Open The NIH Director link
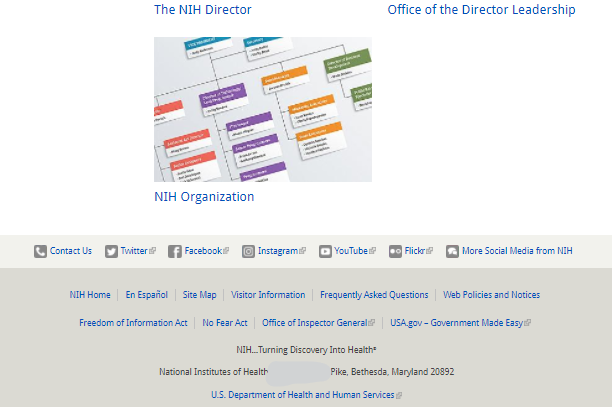The width and height of the screenshot is (612, 407). pos(203,9)
